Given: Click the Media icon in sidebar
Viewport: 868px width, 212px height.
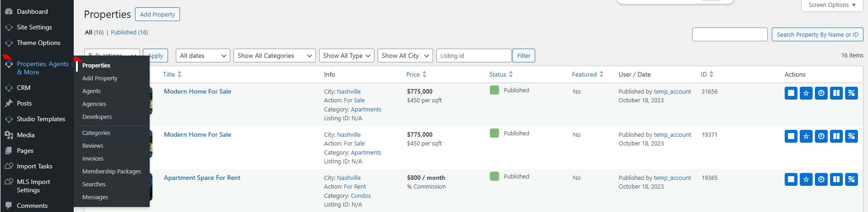Looking at the screenshot, I should [9, 135].
